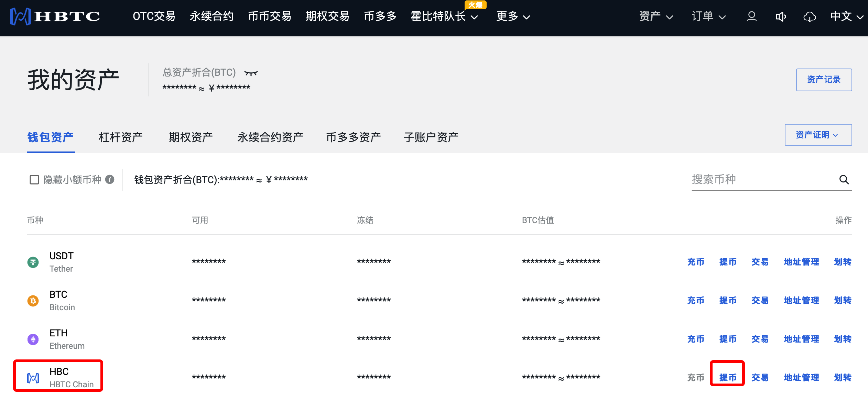Click 交易 in the USDT row
Screen dimensions: 868x398
pos(760,262)
